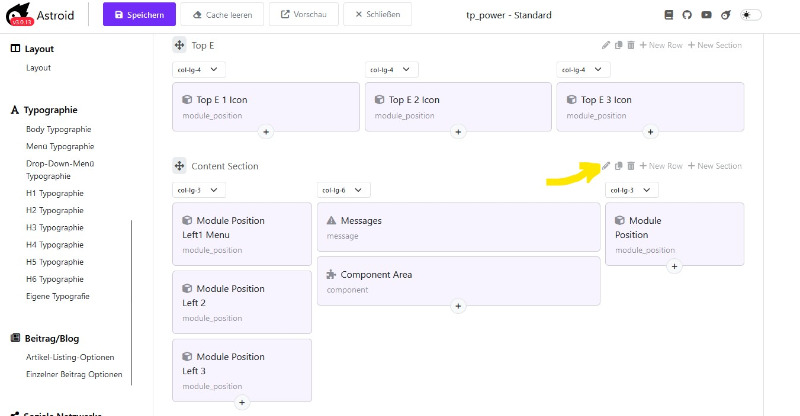
Task: Open the Layout sidebar heading
Action: [x=32, y=48]
